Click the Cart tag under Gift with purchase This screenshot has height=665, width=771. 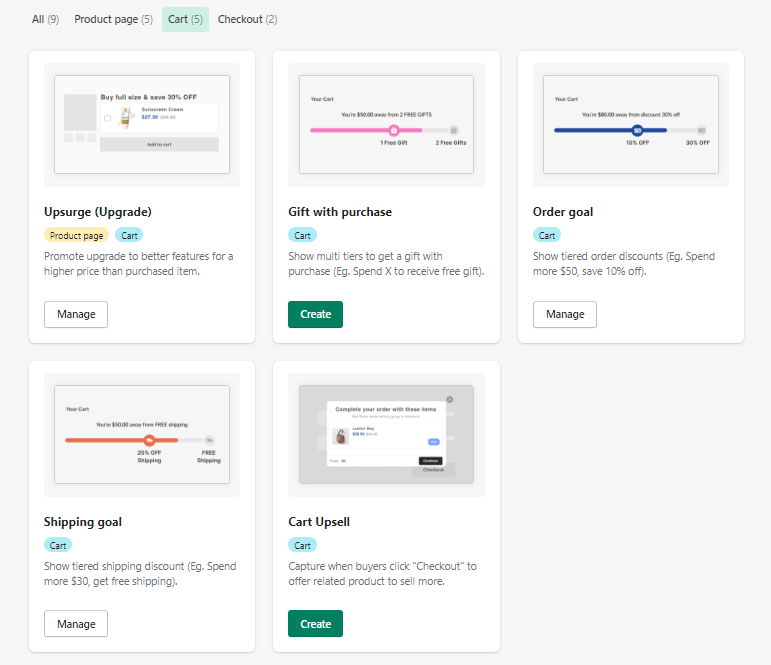[302, 235]
